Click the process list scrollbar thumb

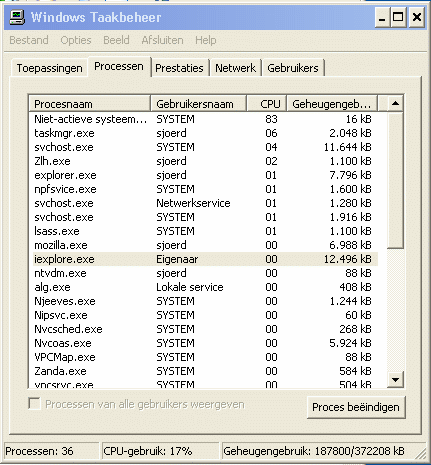coord(395,180)
